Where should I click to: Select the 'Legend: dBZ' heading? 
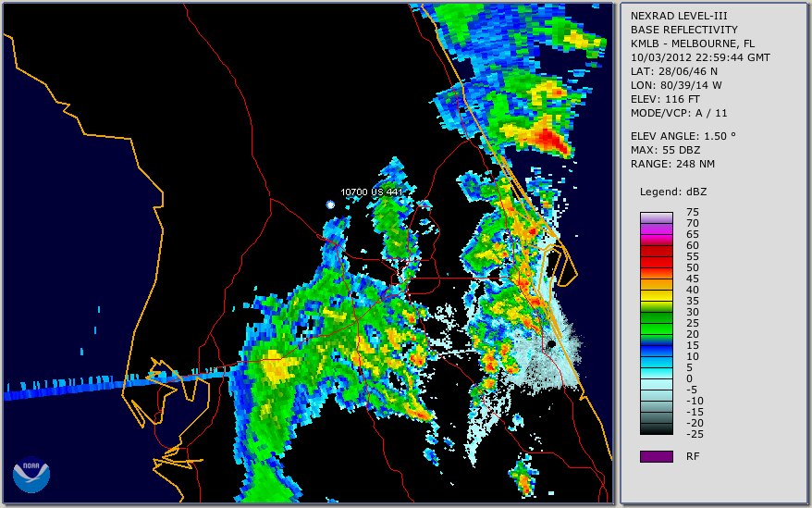(x=672, y=192)
